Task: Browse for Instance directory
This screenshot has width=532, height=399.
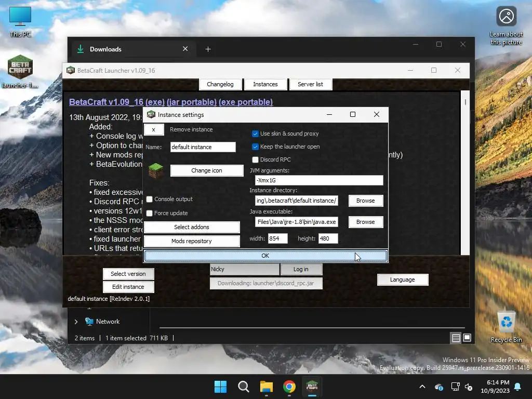Action: click(x=365, y=201)
